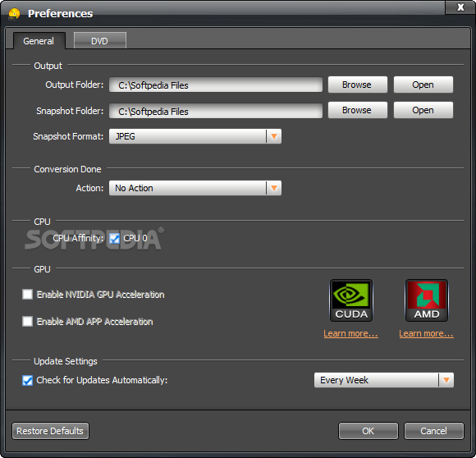Click the NVIDIA CUDA logo icon

(x=351, y=300)
